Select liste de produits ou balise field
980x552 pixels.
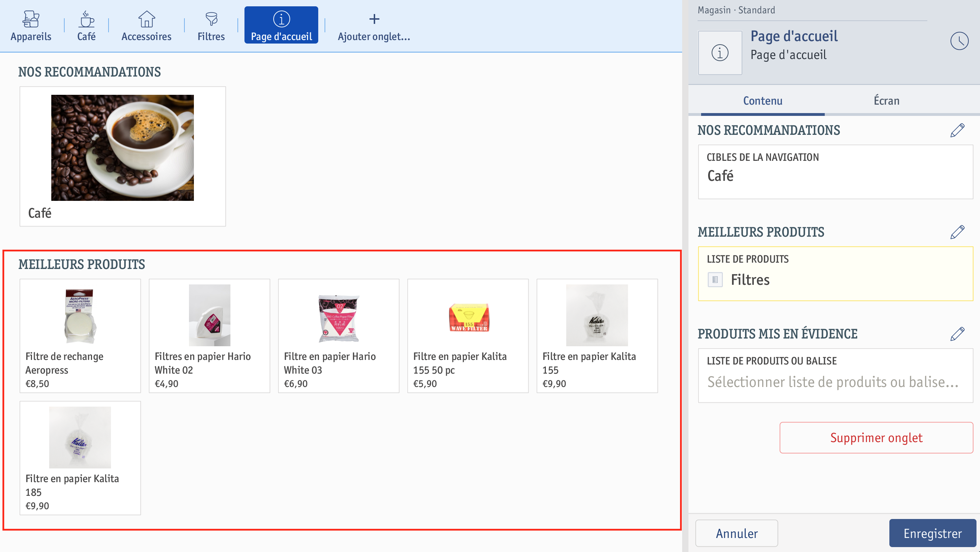(835, 375)
